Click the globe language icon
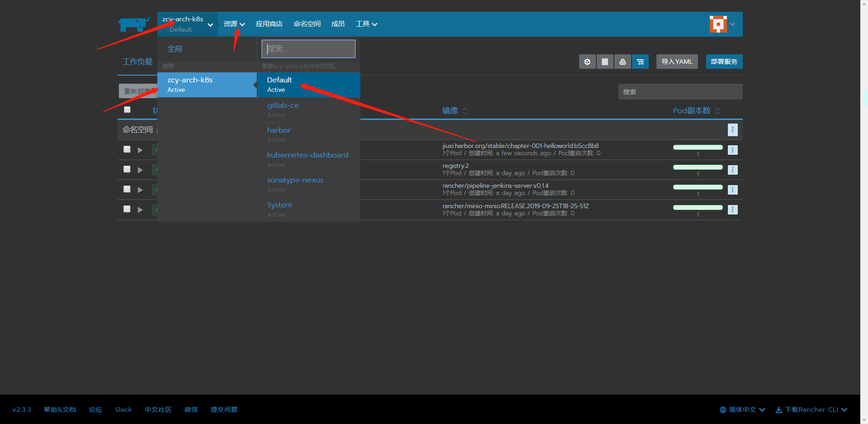The height and width of the screenshot is (424, 868). (x=723, y=410)
